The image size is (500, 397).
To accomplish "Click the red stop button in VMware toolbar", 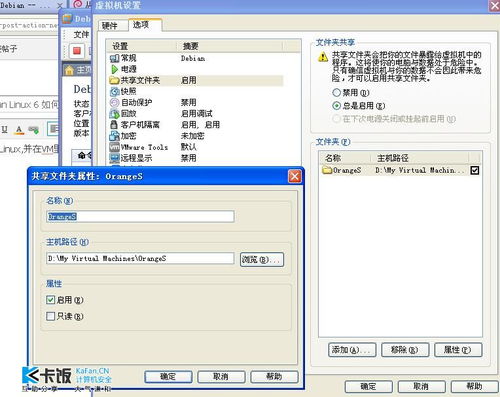I will (x=77, y=51).
